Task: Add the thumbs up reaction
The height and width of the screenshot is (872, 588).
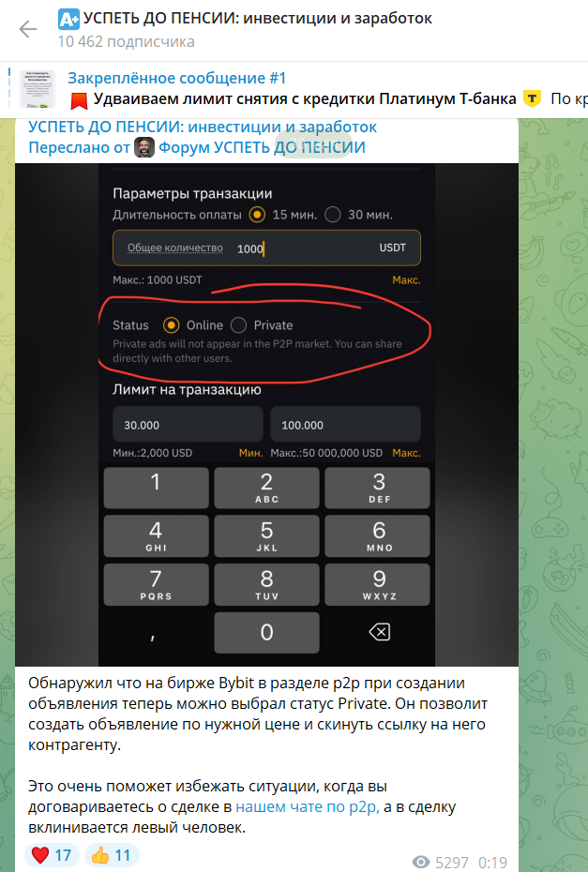Action: pos(112,855)
